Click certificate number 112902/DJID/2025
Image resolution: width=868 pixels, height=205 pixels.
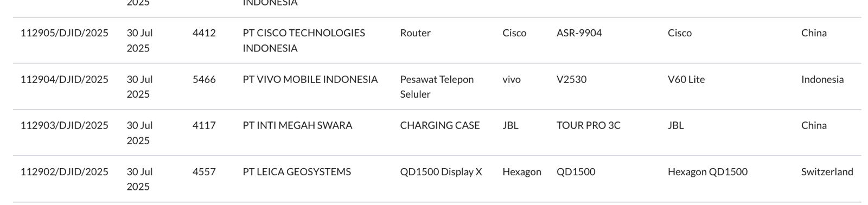click(65, 172)
